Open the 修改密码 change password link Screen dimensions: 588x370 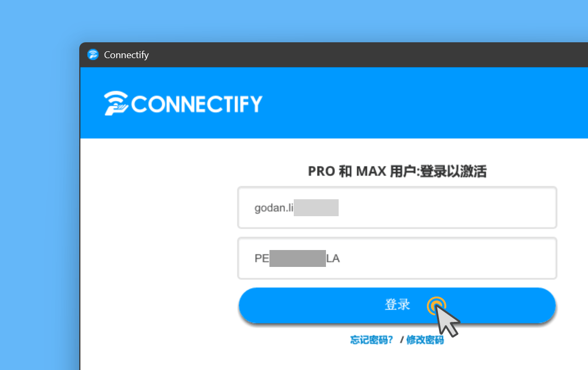425,340
